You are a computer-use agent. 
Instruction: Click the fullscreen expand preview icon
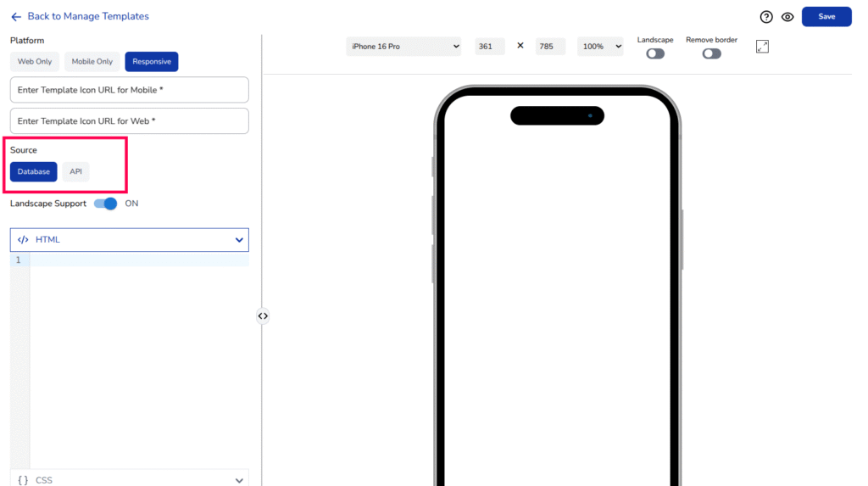pos(762,47)
